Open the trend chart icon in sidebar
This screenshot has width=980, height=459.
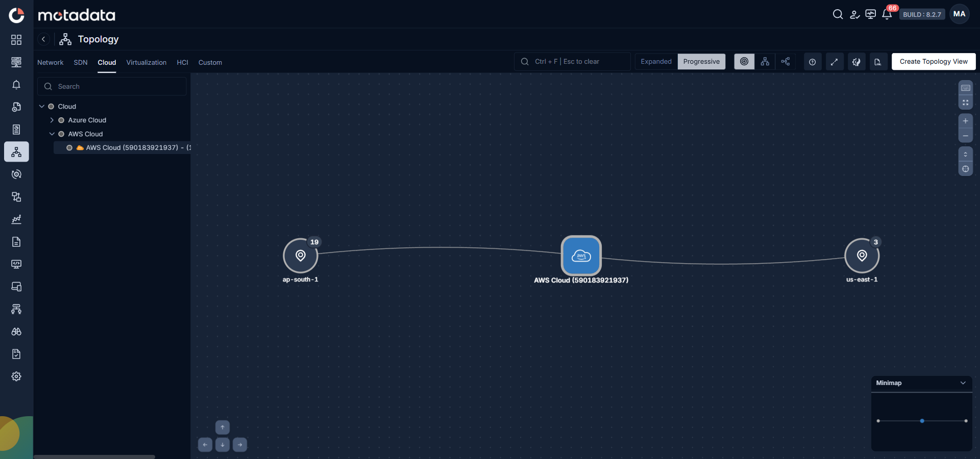[16, 219]
